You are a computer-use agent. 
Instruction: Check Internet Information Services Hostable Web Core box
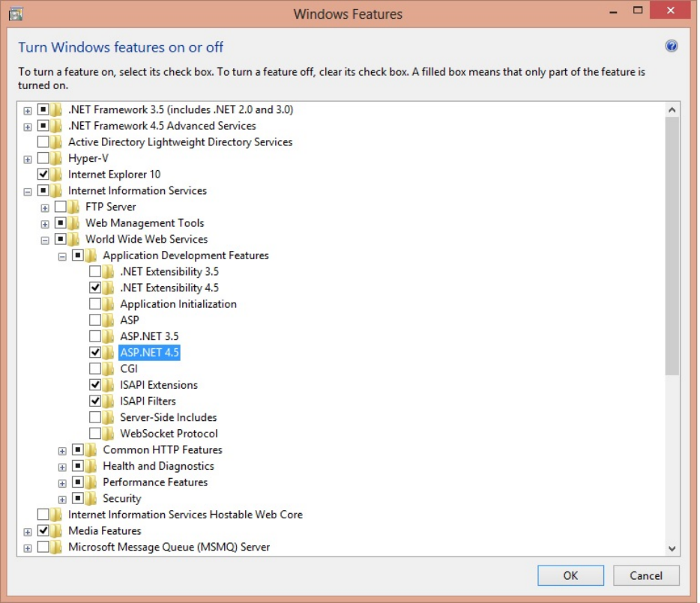click(x=43, y=514)
